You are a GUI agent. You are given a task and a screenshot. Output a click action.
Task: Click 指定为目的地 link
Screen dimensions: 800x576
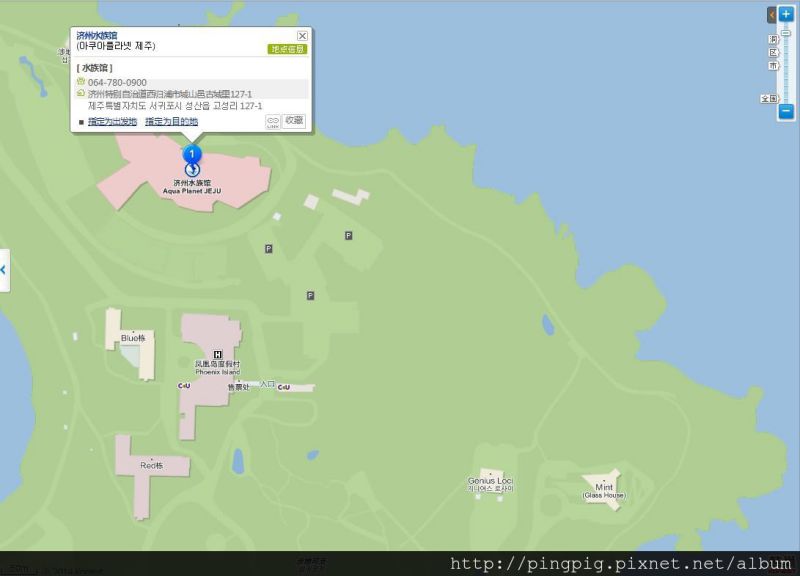click(171, 121)
